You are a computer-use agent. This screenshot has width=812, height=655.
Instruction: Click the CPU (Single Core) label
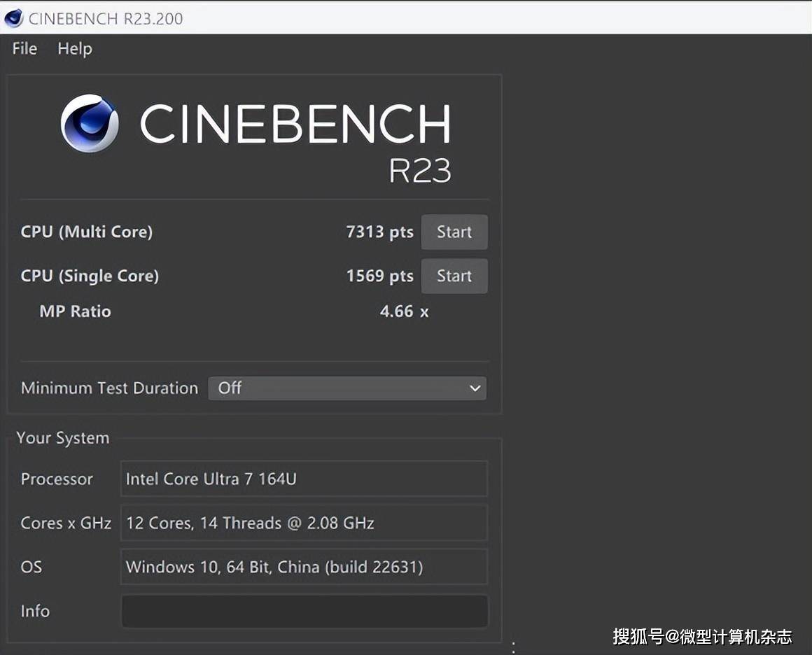(90, 276)
